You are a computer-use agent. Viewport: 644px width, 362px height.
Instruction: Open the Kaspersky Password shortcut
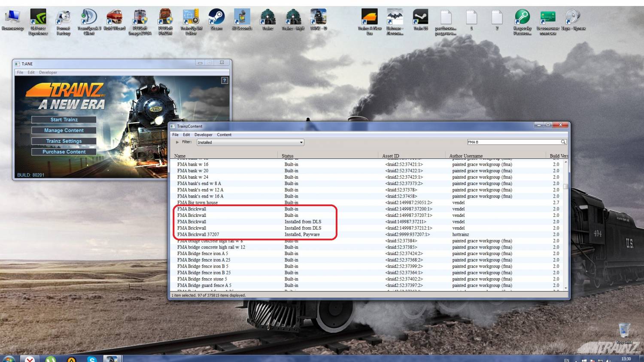[x=522, y=21]
